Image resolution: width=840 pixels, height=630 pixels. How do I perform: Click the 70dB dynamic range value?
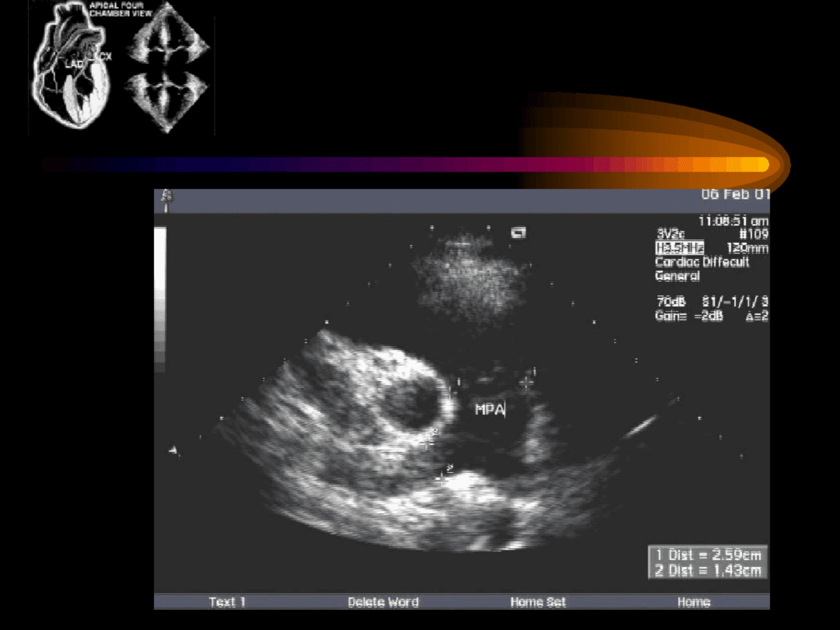[671, 301]
